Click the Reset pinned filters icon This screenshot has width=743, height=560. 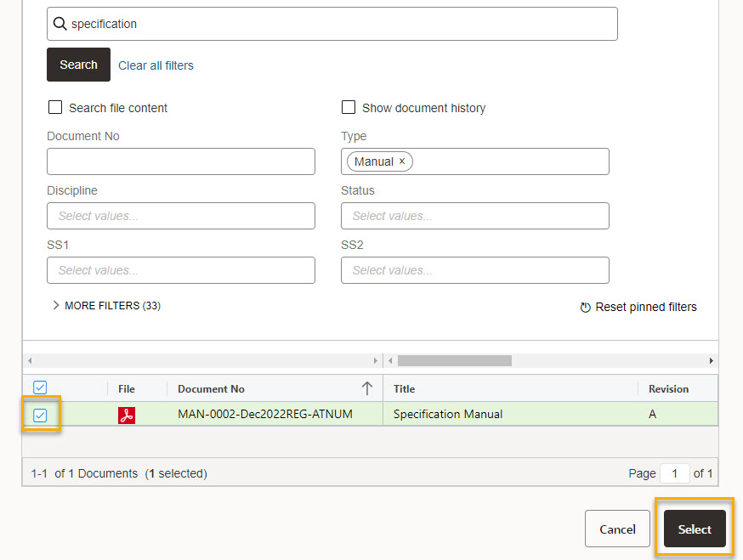(585, 308)
